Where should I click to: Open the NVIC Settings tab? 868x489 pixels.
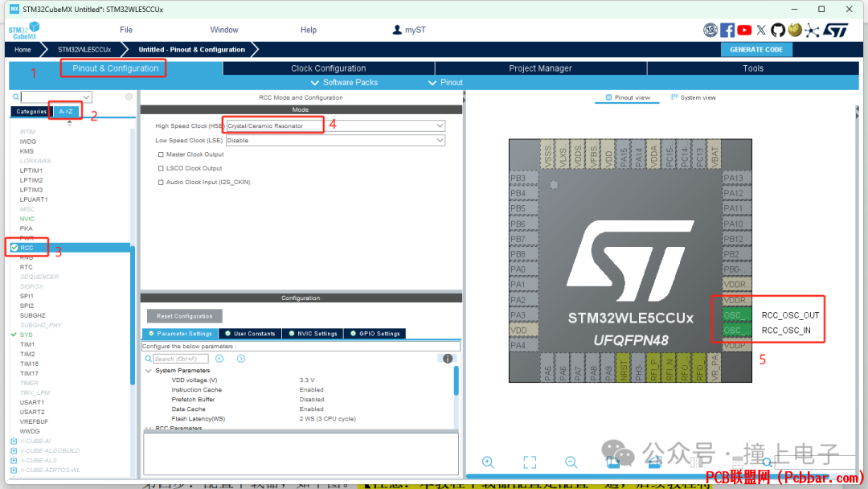point(313,334)
